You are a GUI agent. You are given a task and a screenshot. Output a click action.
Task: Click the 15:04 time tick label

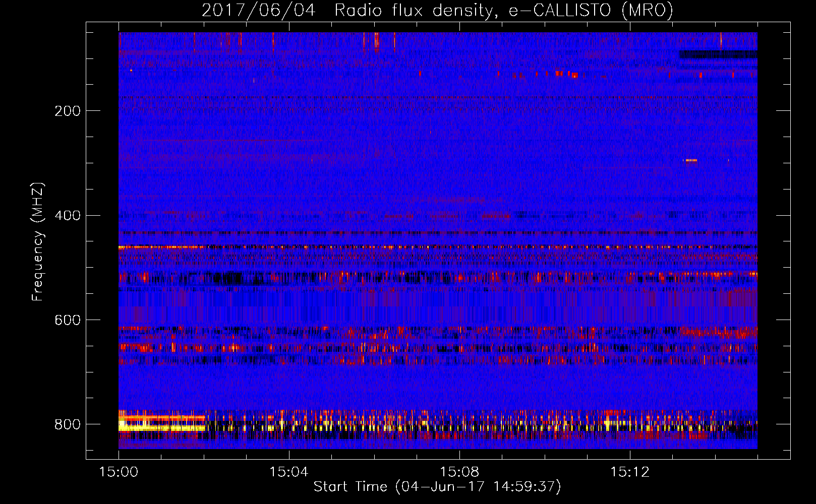tap(289, 472)
